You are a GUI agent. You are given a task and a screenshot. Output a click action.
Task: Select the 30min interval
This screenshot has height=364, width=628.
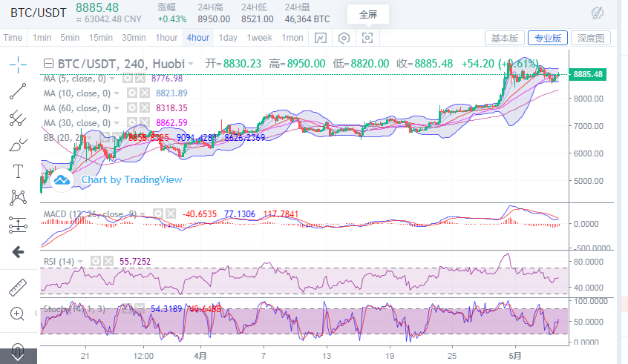point(134,38)
